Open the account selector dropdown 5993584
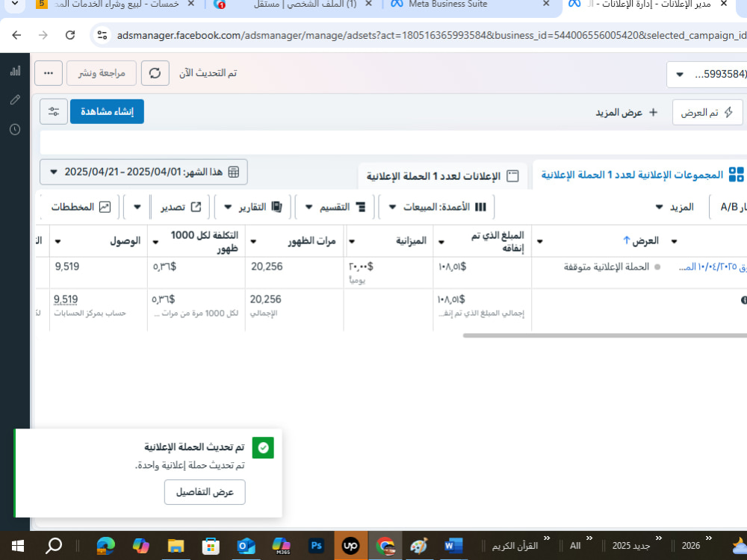This screenshot has height=560, width=747. 707,74
